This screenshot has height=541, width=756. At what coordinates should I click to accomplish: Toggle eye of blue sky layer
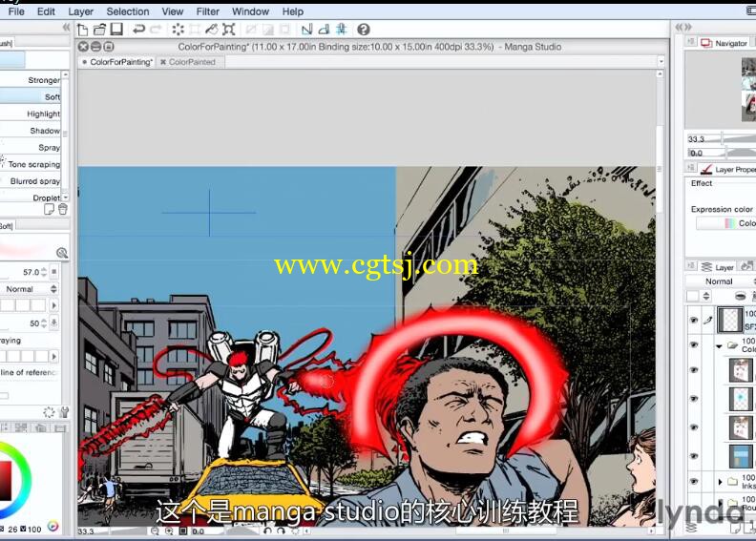[x=694, y=456]
